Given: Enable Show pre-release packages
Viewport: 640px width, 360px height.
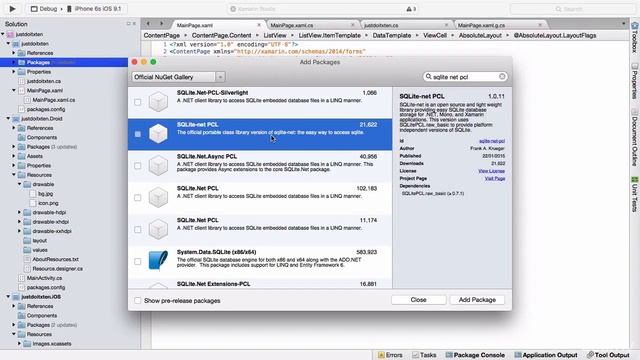Looking at the screenshot, I should click(138, 301).
